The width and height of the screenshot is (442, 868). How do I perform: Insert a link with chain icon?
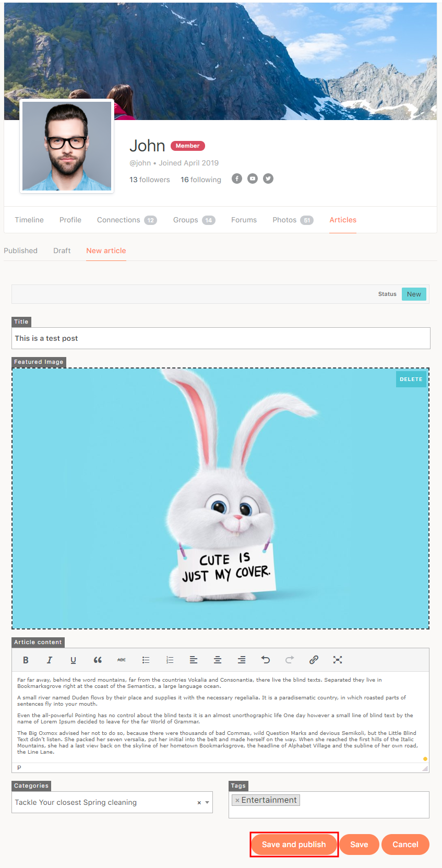point(314,660)
